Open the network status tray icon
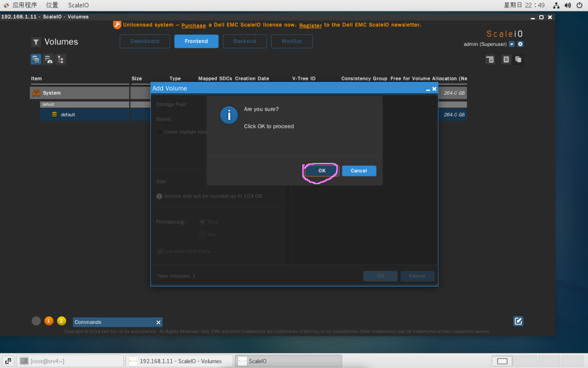The image size is (588, 368). (x=556, y=5)
